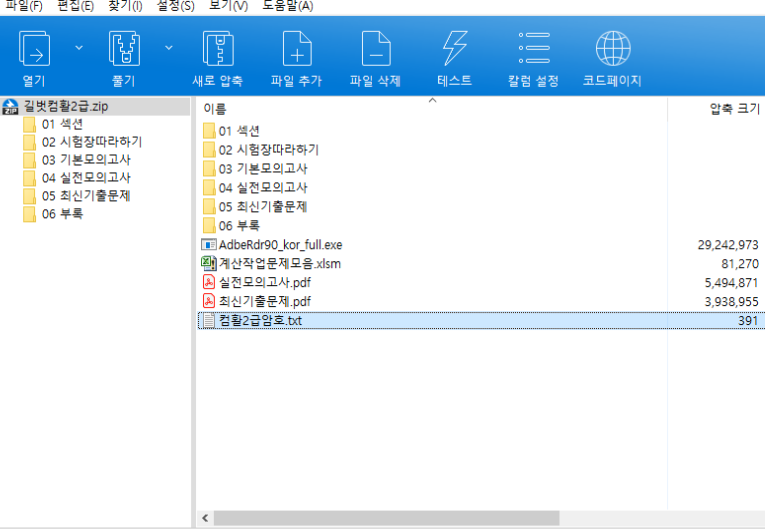Select the file name 최신기출문제.pdf
Viewport: 765px width, 529px height.
[264, 302]
